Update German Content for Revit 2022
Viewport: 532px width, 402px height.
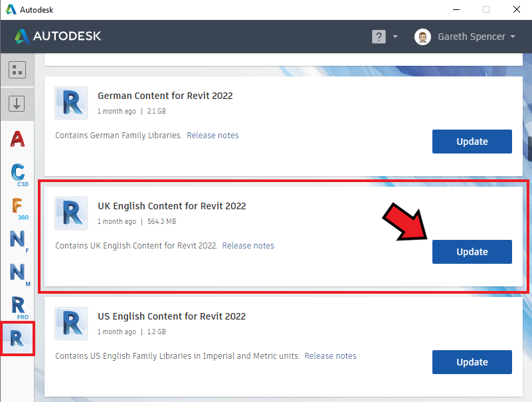coord(472,142)
